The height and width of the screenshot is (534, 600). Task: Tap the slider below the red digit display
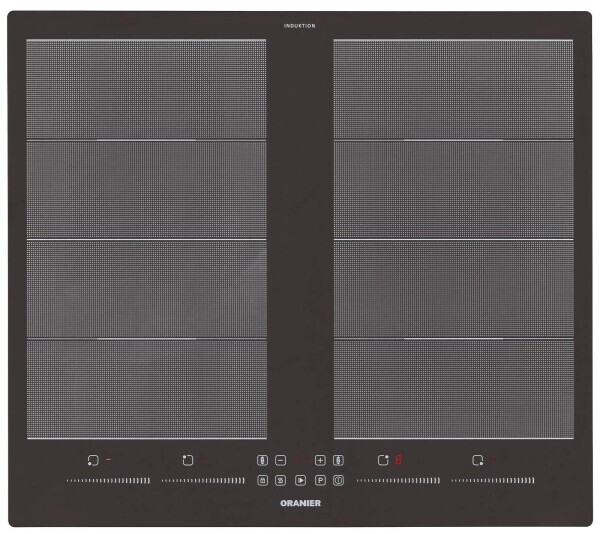(398, 480)
